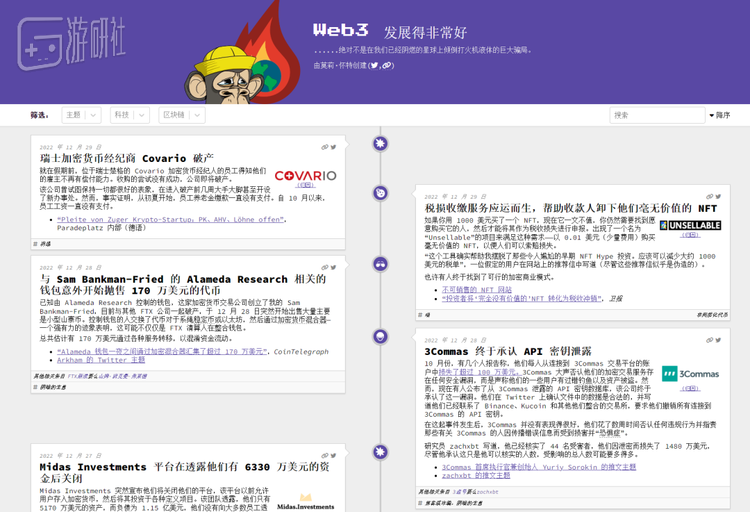This screenshot has width=750, height=512.
Task: Click the Twitter icon on Midas Investments post
Action: coord(333,456)
